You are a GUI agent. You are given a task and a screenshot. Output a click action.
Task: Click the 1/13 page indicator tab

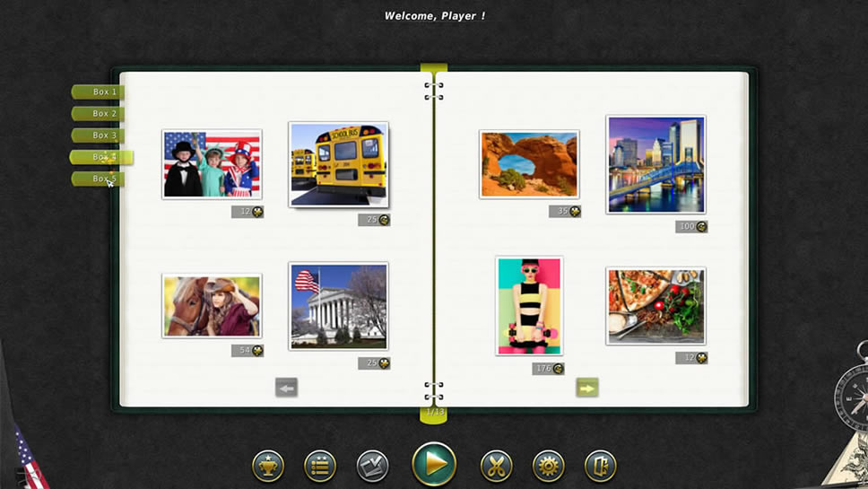[x=434, y=415]
